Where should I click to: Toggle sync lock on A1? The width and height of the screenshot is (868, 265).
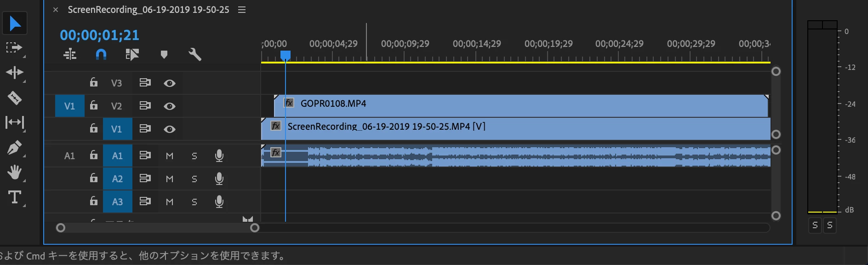(145, 156)
